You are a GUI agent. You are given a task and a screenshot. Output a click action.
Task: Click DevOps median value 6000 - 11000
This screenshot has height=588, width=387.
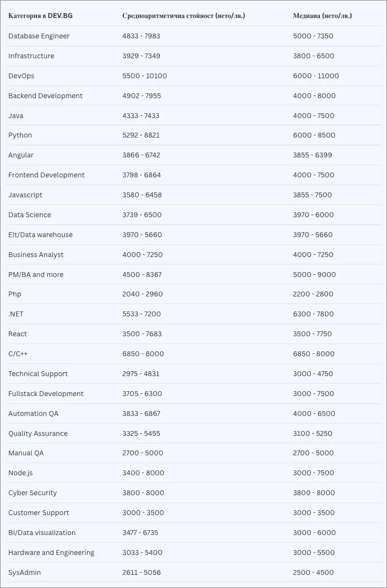tap(316, 76)
